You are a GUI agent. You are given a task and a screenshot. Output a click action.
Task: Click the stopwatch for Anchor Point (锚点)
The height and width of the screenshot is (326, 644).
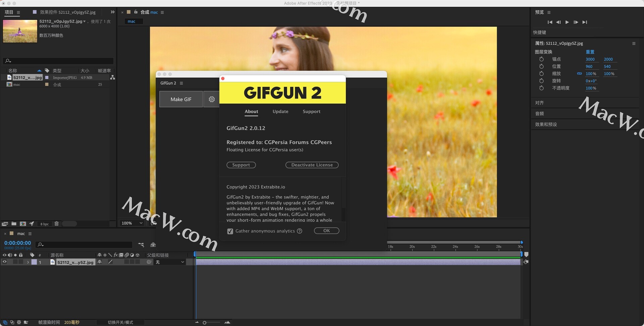(x=541, y=59)
